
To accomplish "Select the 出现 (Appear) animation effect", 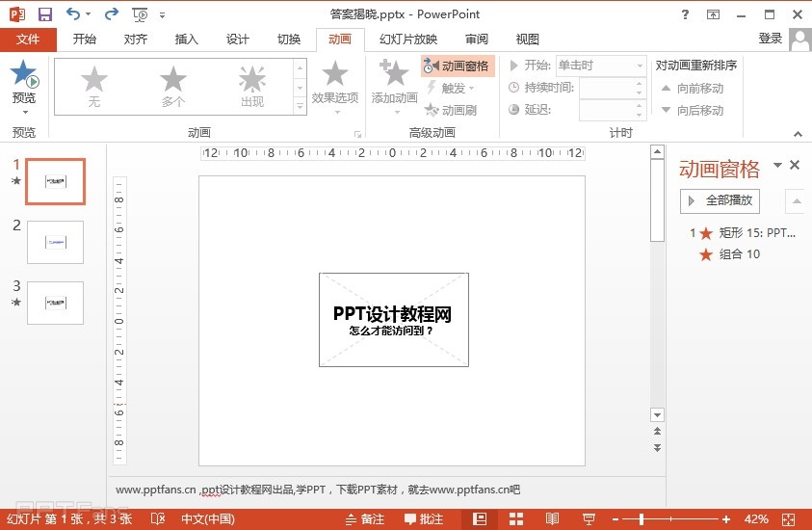I will click(x=252, y=85).
